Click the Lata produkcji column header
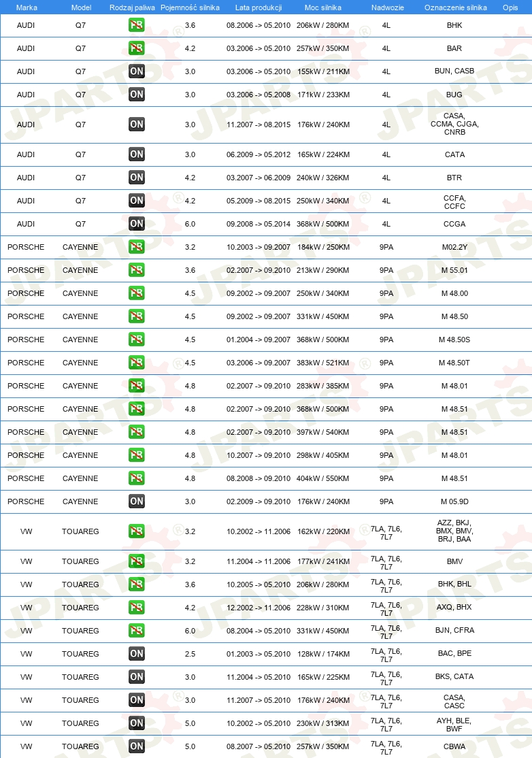532x758 pixels. pos(259,7)
